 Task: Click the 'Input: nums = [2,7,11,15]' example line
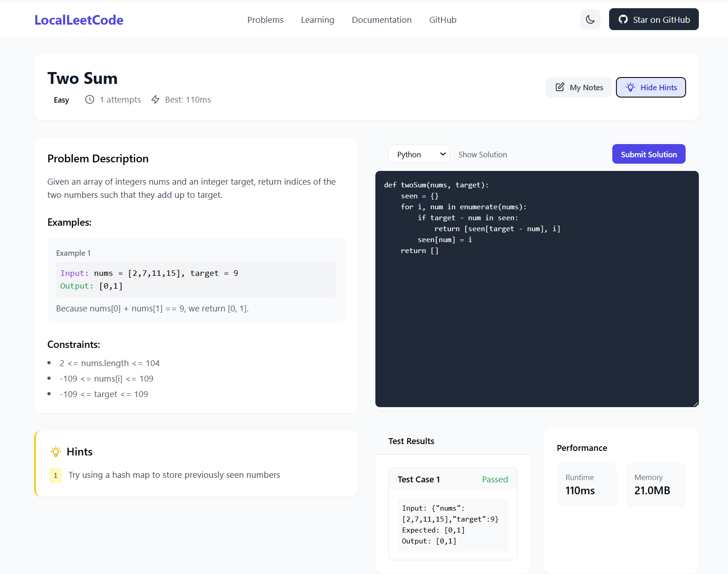pyautogui.click(x=149, y=273)
